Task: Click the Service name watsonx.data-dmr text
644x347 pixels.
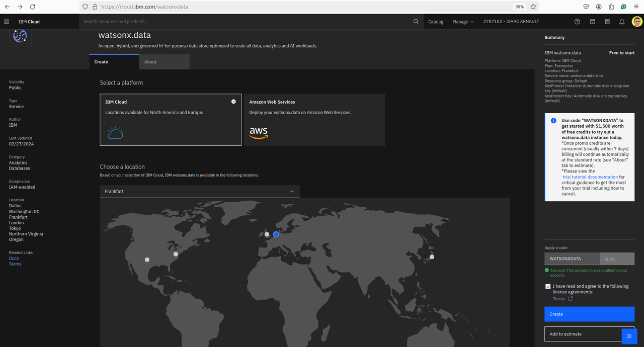Action: (x=574, y=76)
